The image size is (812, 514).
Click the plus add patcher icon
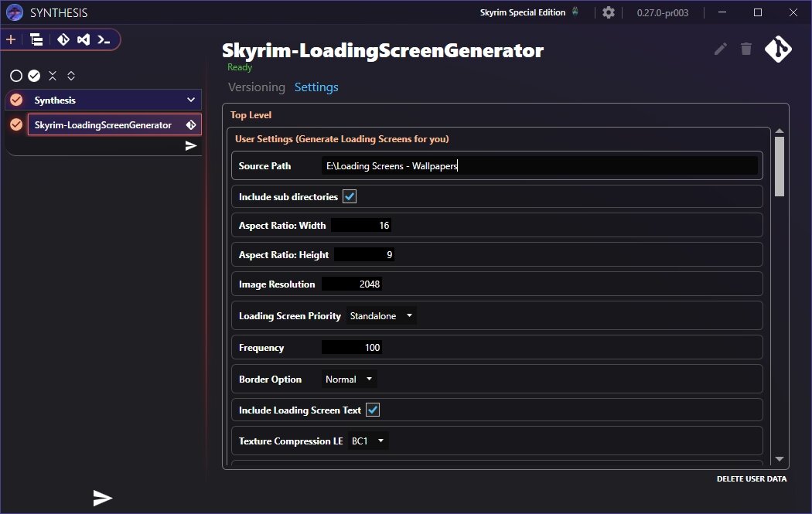click(11, 39)
